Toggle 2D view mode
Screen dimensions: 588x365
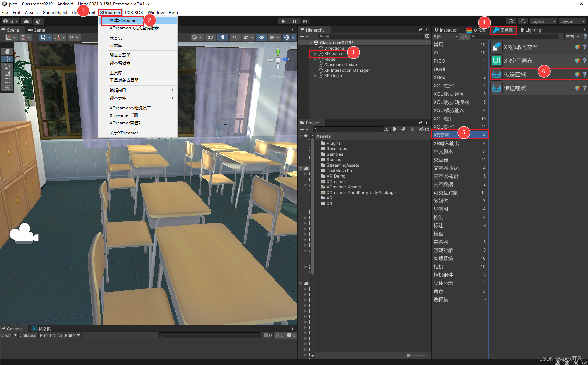(x=211, y=37)
